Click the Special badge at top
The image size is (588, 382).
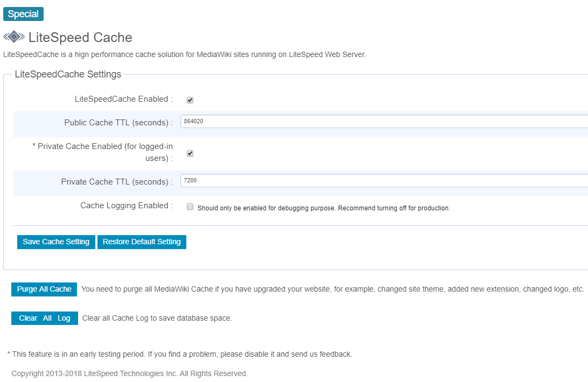tap(23, 14)
